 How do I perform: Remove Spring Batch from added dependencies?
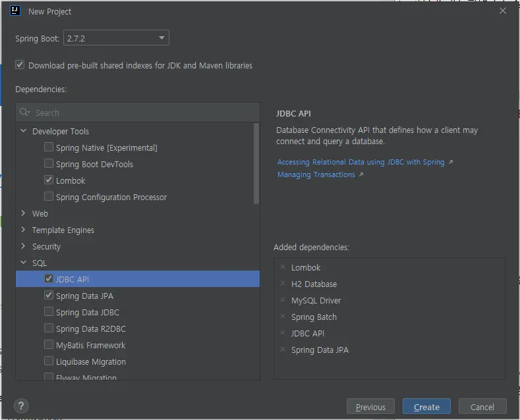[283, 317]
